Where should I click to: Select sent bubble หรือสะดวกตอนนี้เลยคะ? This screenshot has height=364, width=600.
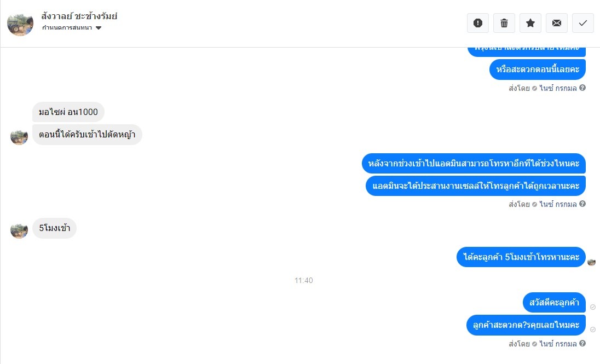[x=537, y=70]
